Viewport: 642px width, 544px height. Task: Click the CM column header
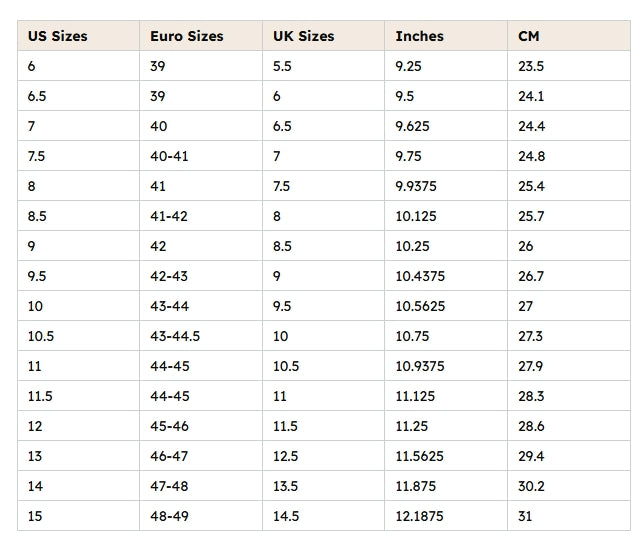coord(569,36)
